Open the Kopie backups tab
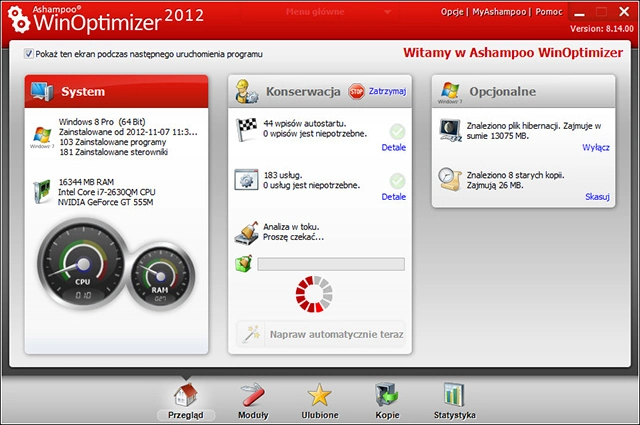Screen dimensions: 640x425 387,401
